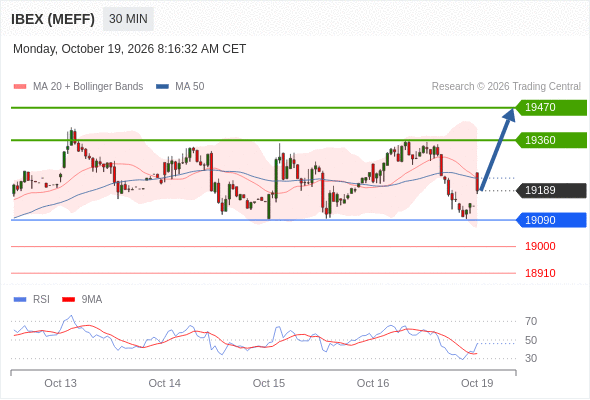590x400 pixels.
Task: Click the IBEX (MEFF) chart title
Action: pos(53,19)
